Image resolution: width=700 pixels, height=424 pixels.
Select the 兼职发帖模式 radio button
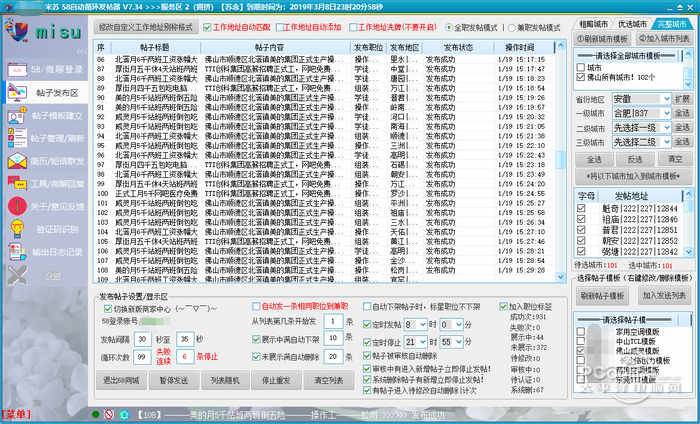(x=512, y=28)
